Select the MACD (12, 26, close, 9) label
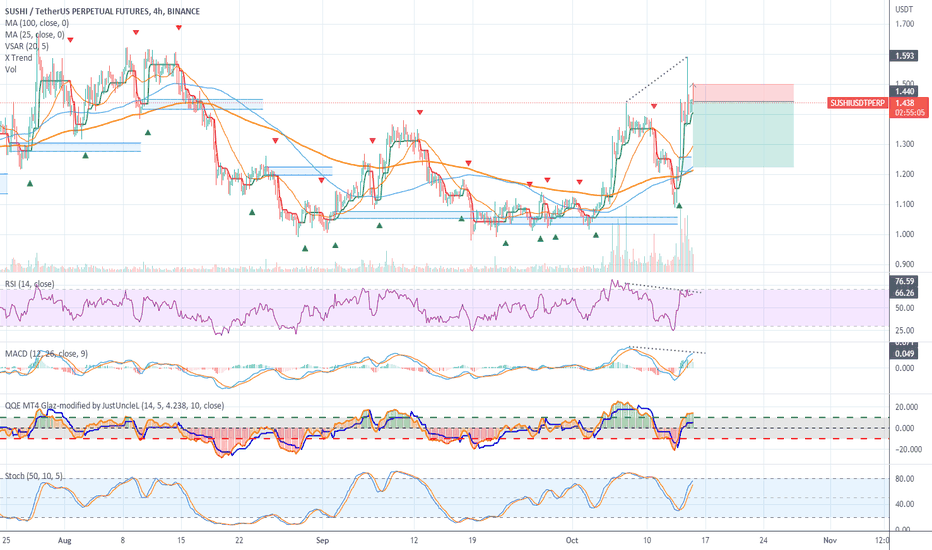Image resolution: width=932 pixels, height=550 pixels. coord(46,354)
